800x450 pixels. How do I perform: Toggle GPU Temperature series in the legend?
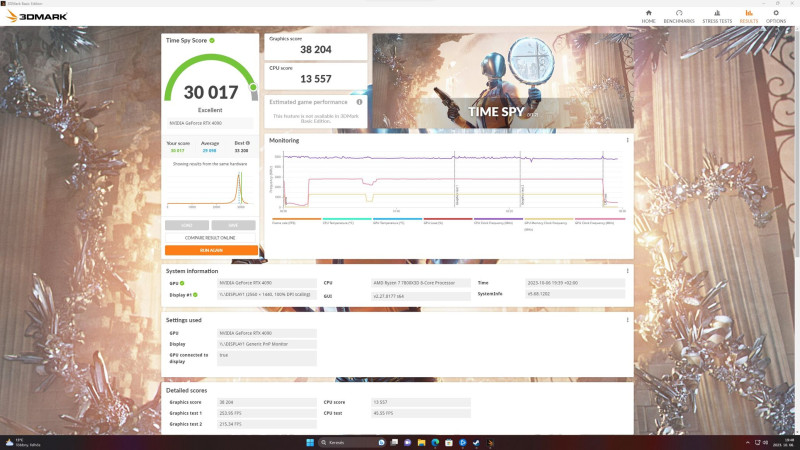(397, 221)
